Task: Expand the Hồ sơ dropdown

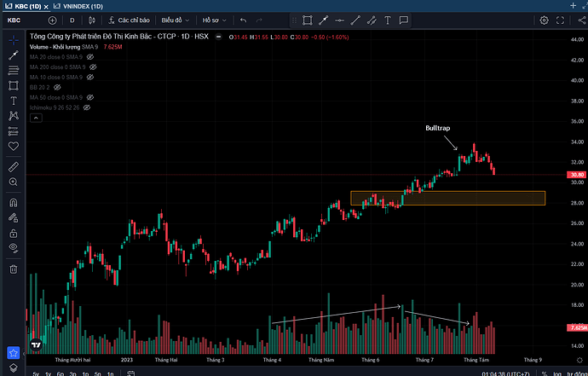Action: click(215, 20)
